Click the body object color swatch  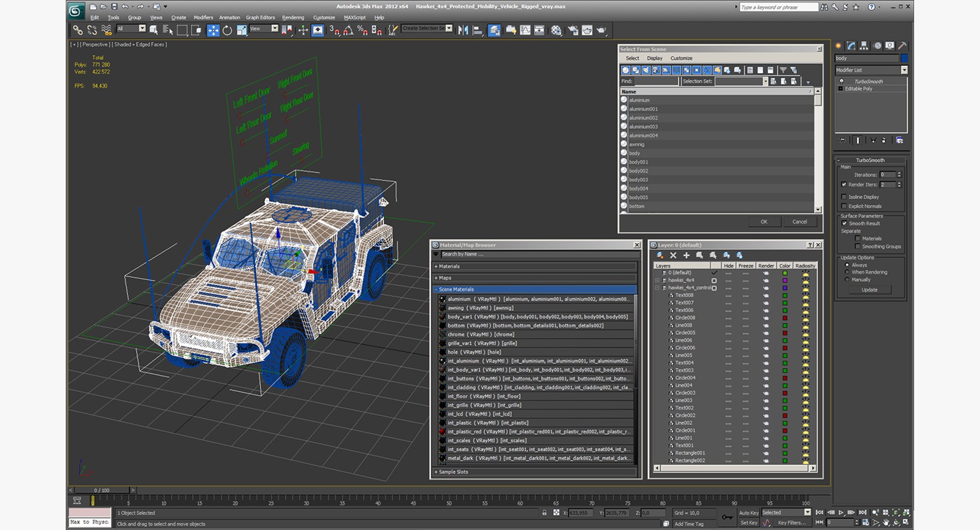tap(904, 58)
